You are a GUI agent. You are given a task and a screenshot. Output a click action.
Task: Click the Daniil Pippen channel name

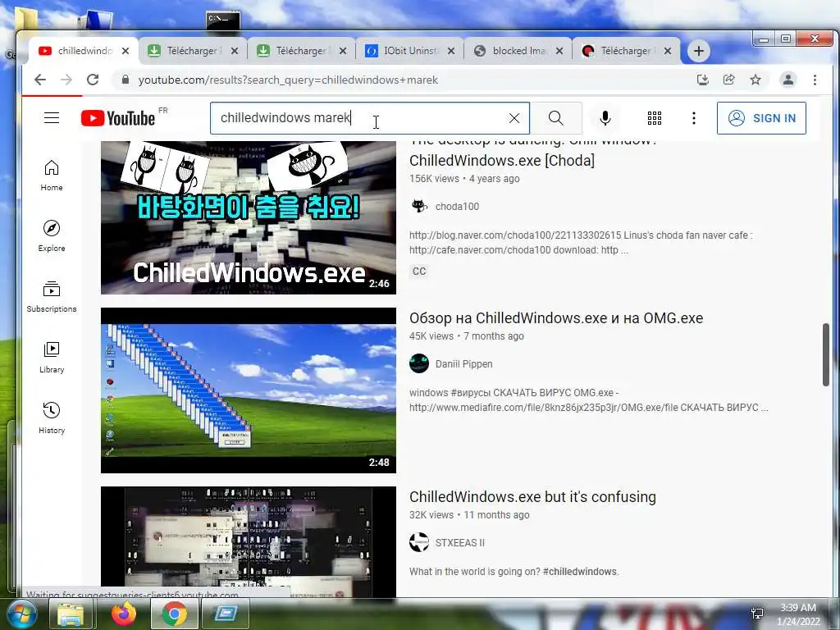coord(464,363)
